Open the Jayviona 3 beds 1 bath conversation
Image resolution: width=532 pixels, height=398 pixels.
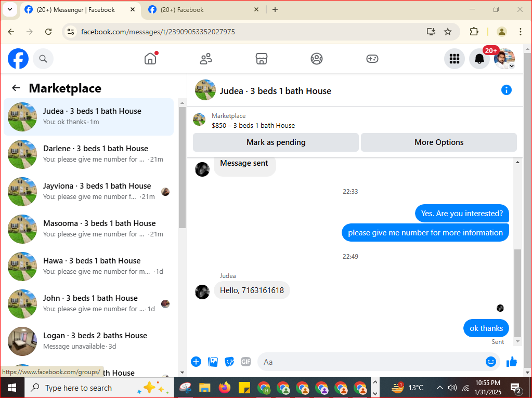click(x=88, y=191)
